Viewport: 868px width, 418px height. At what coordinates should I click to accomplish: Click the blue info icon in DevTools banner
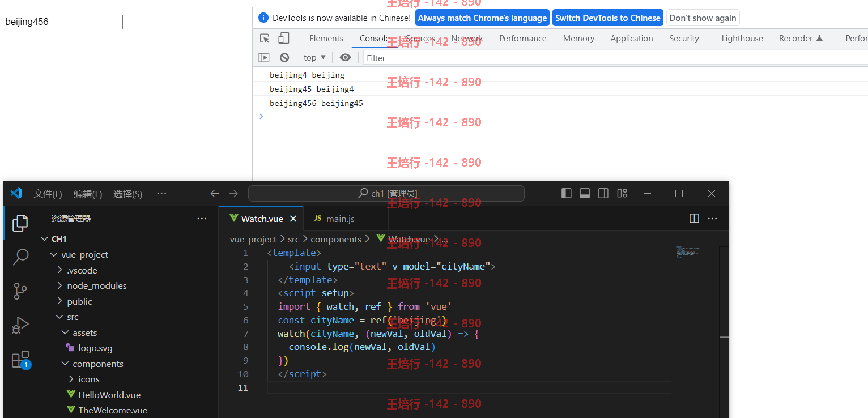click(x=263, y=18)
